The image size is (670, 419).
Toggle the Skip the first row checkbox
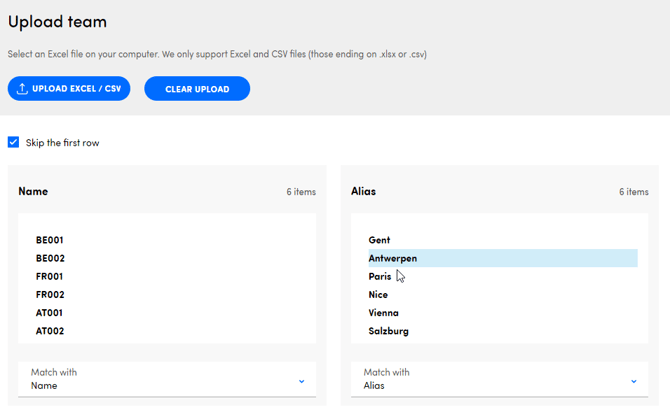pos(14,142)
